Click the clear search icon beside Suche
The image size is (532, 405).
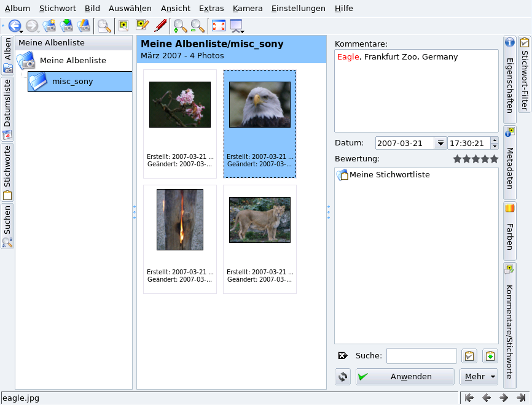[x=343, y=356]
